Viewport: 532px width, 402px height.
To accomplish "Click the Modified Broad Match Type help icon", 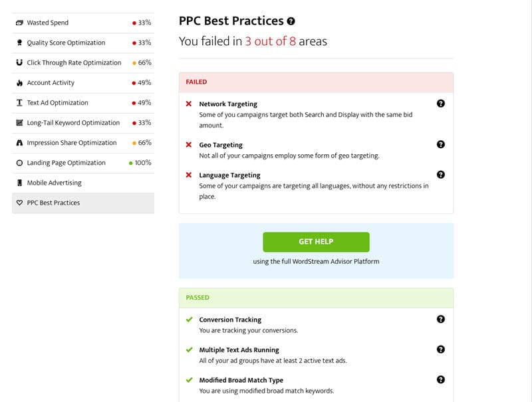I will (440, 379).
